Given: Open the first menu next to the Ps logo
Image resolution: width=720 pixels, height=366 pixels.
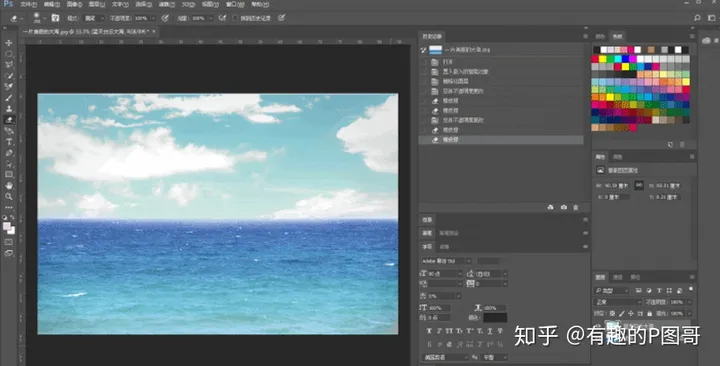Looking at the screenshot, I should click(x=28, y=4).
